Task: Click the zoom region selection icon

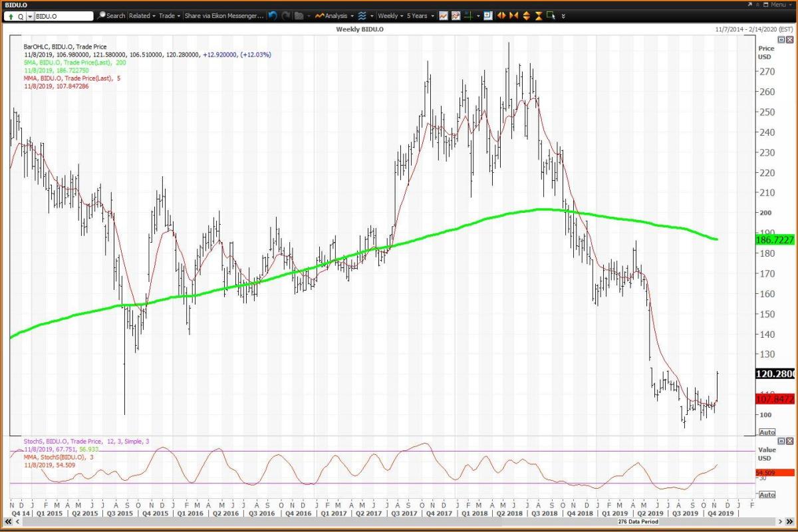Action: pos(551,15)
